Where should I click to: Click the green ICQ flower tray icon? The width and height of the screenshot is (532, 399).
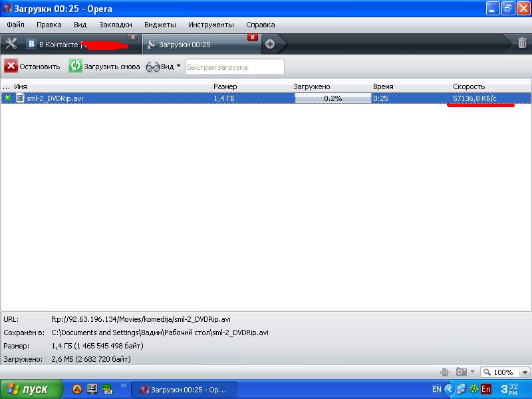[474, 389]
